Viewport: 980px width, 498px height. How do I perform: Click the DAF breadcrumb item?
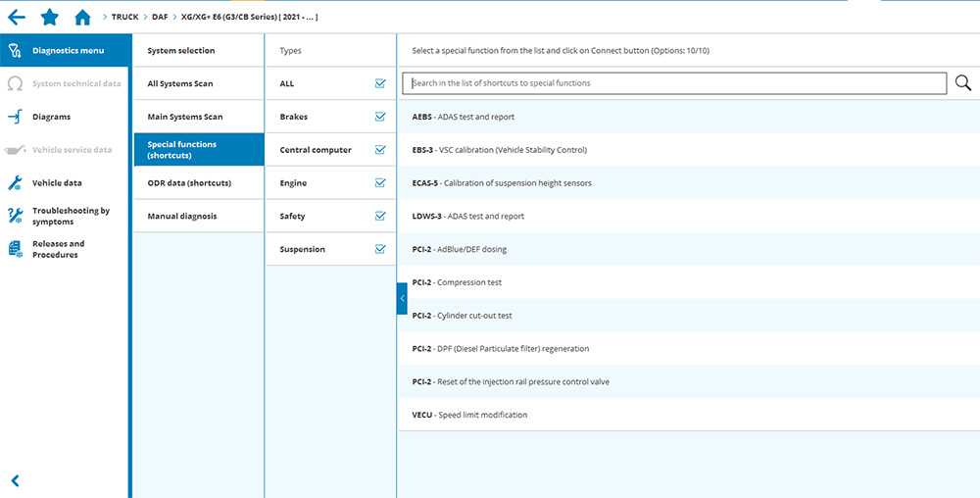pos(160,17)
